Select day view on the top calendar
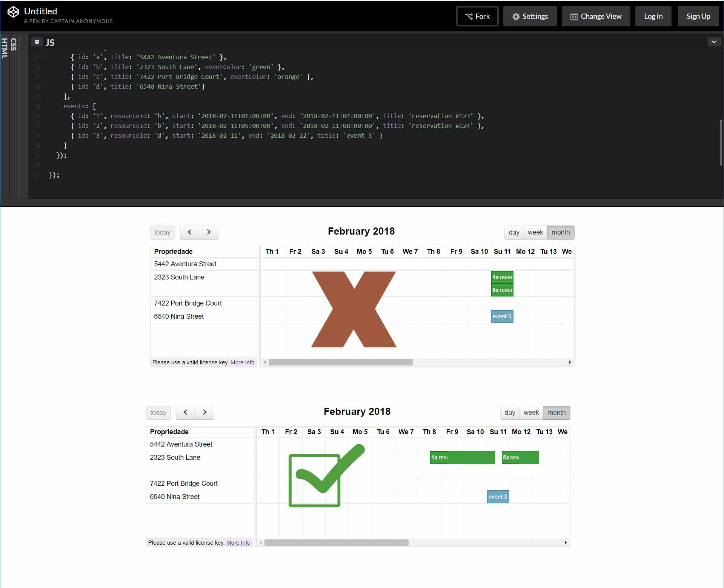This screenshot has height=588, width=724. coord(513,232)
